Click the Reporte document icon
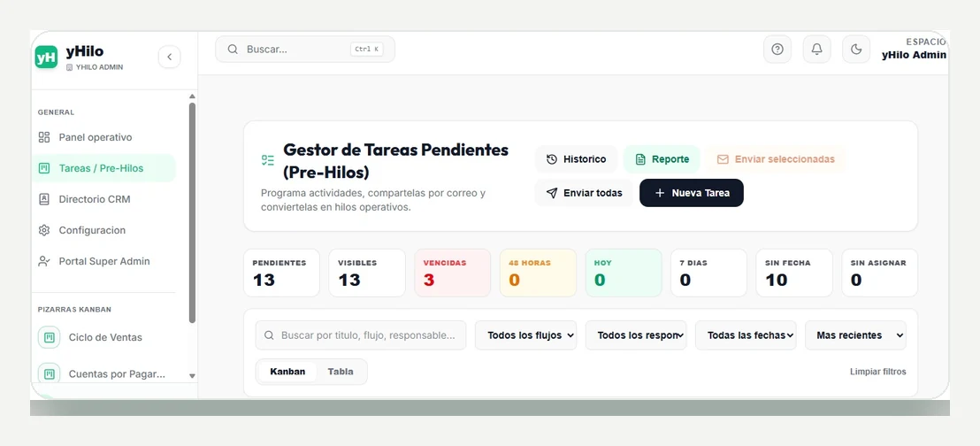980x446 pixels. coord(640,159)
